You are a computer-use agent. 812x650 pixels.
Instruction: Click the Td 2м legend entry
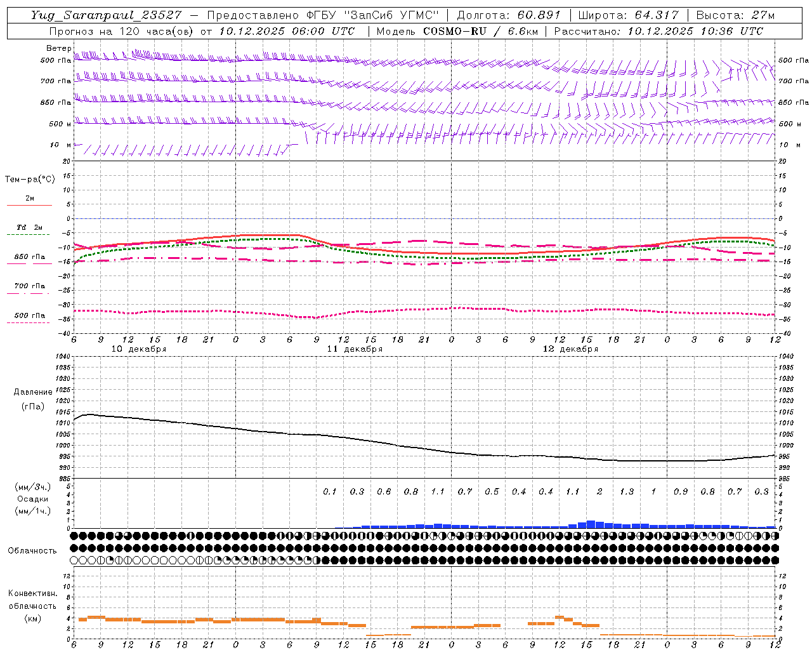pos(30,227)
